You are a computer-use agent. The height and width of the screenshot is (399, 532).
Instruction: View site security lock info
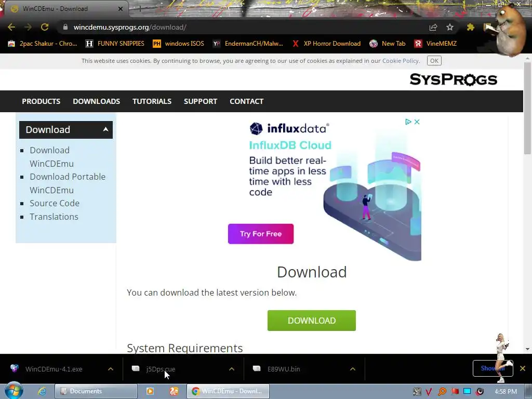tap(65, 27)
